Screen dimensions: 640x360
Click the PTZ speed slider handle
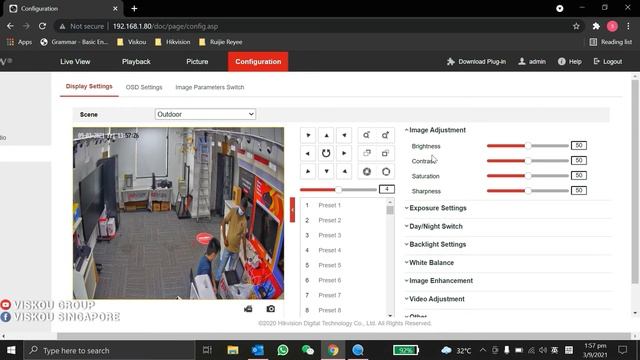pos(338,190)
